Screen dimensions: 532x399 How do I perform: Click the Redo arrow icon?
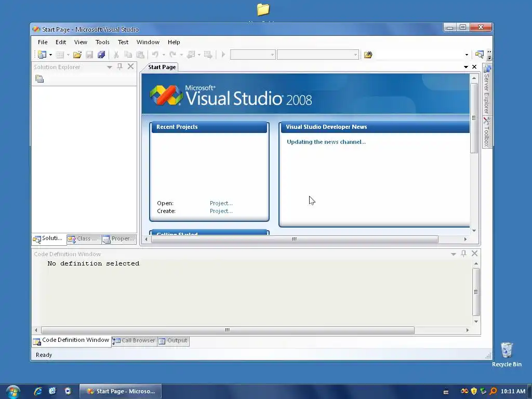pyautogui.click(x=173, y=54)
